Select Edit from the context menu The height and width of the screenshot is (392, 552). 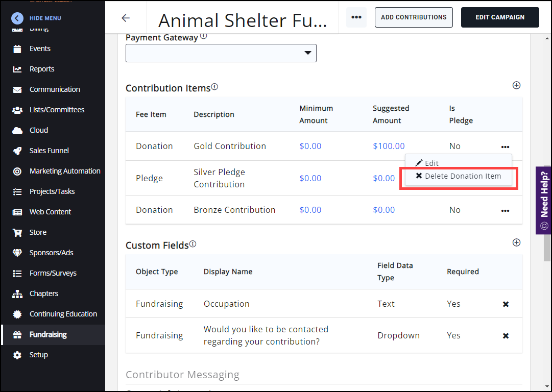431,163
